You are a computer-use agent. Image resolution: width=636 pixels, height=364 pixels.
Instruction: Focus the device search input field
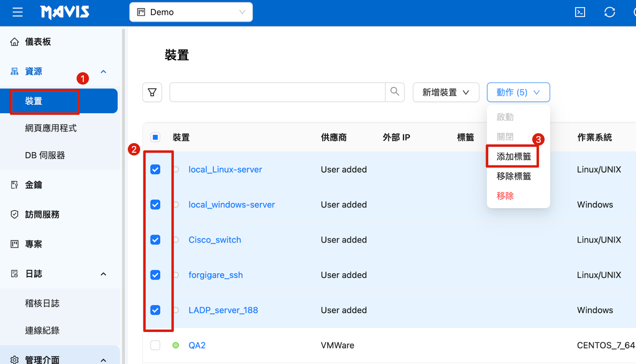tap(277, 92)
